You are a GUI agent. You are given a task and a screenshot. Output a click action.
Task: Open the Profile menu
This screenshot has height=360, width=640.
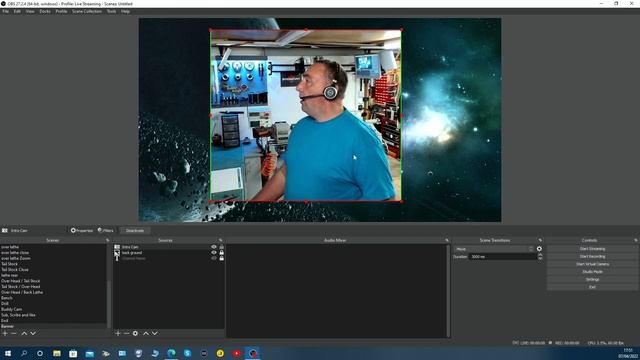[x=61, y=11]
